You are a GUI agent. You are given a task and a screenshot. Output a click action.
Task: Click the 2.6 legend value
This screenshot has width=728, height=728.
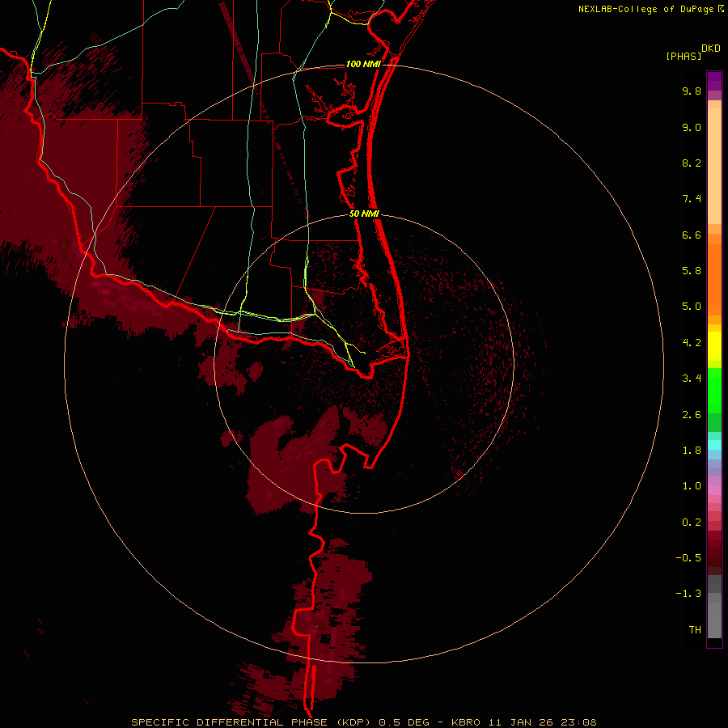tap(692, 415)
